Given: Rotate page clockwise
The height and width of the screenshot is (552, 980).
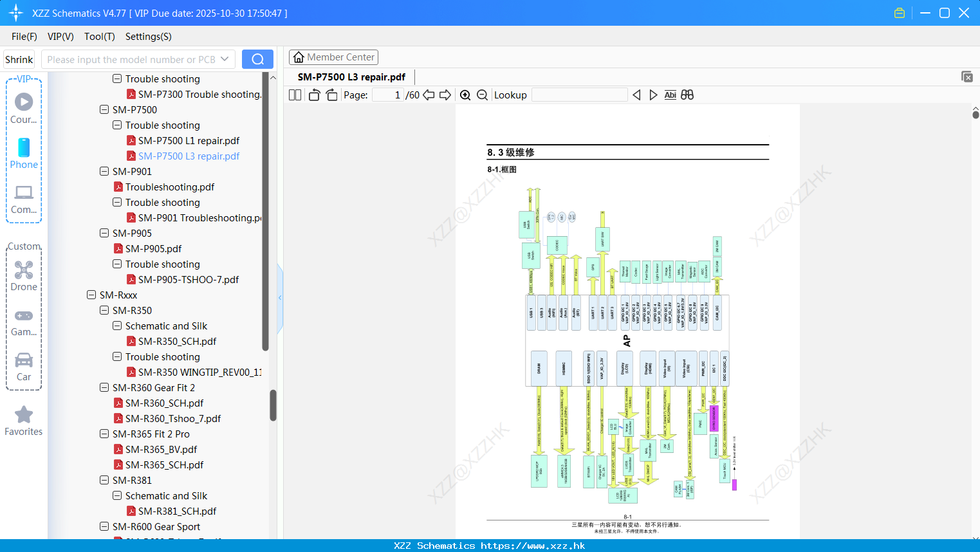Looking at the screenshot, I should pyautogui.click(x=331, y=95).
